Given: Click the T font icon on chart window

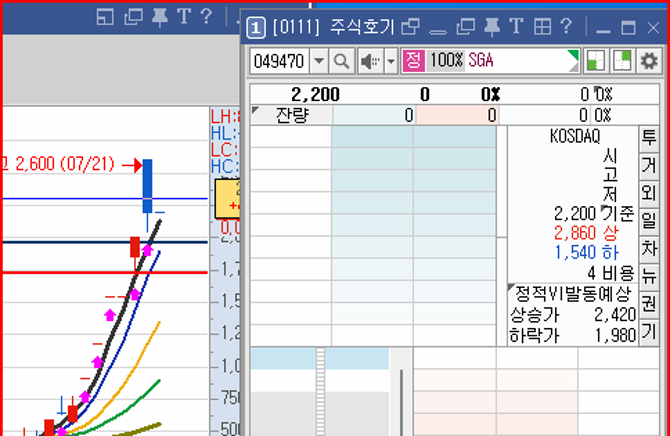Looking at the screenshot, I should (x=183, y=16).
